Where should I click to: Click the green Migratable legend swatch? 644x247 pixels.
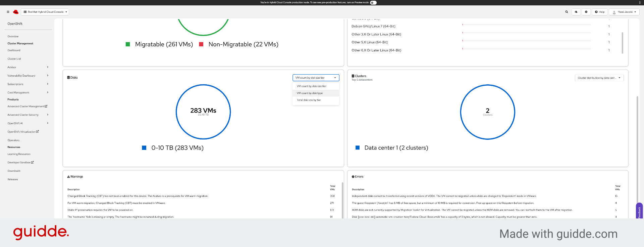[128, 44]
